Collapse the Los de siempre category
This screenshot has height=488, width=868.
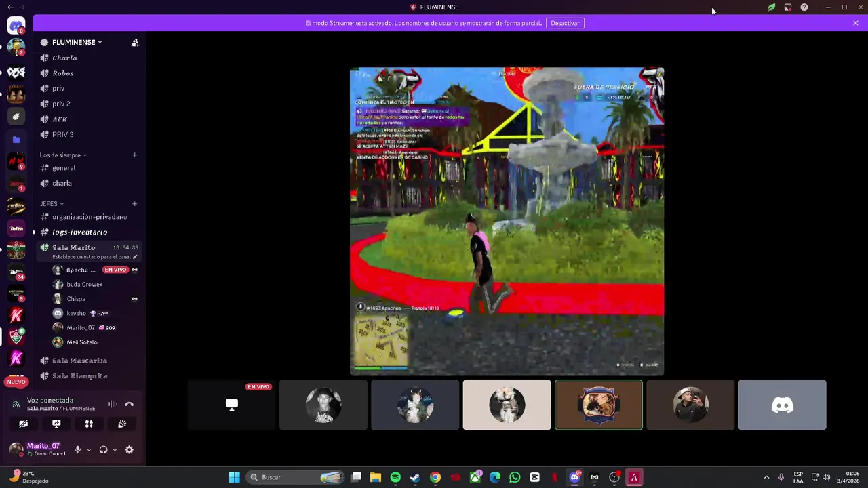point(62,155)
